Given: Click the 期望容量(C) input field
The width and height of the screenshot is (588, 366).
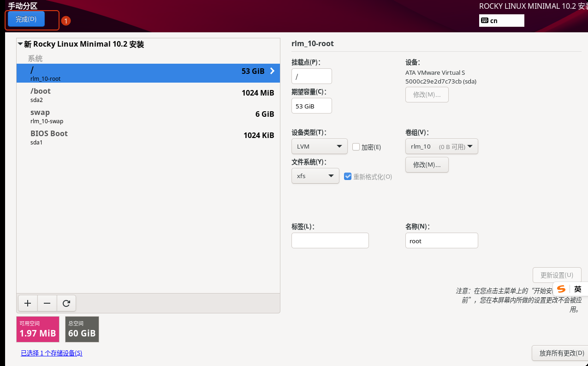Looking at the screenshot, I should [312, 106].
